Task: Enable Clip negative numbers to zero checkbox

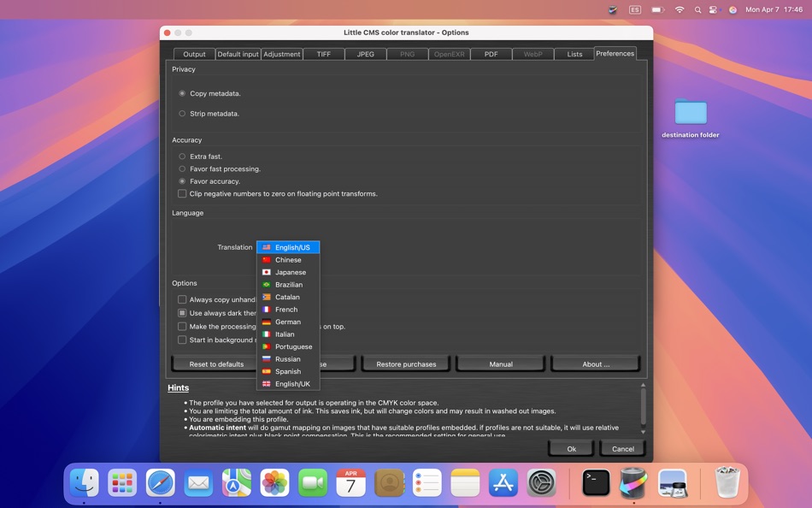Action: click(182, 193)
